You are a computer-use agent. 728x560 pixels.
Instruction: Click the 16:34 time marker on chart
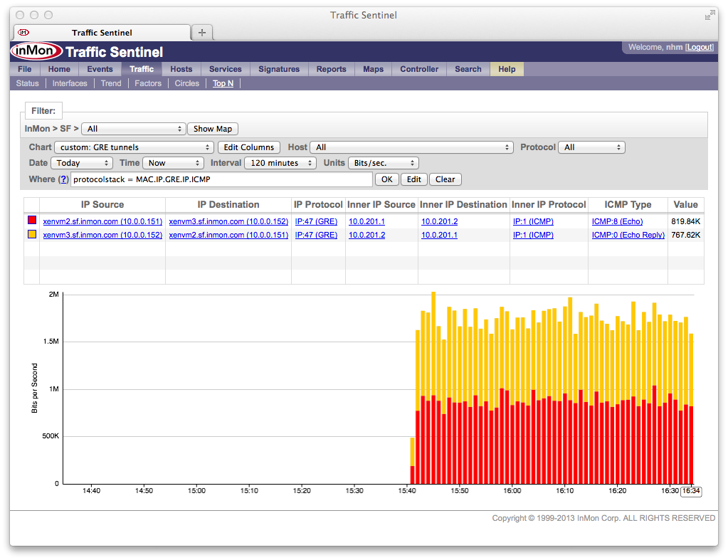point(691,491)
